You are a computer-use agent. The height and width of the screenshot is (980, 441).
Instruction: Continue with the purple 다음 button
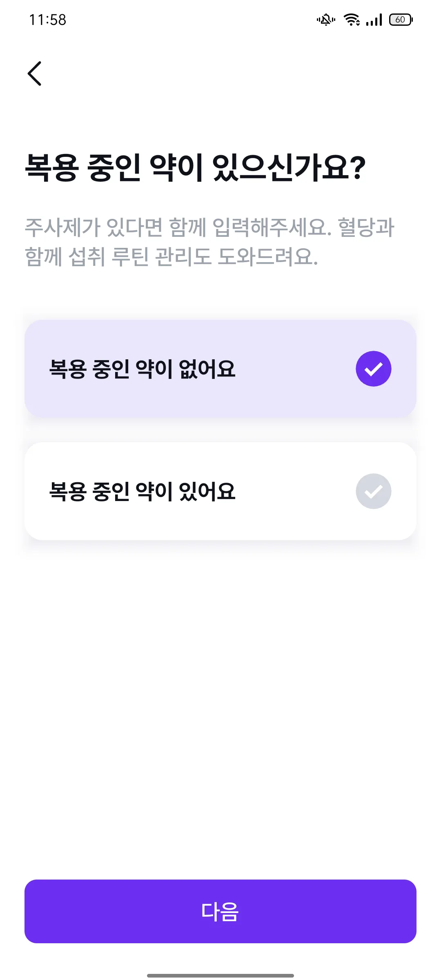pyautogui.click(x=220, y=911)
